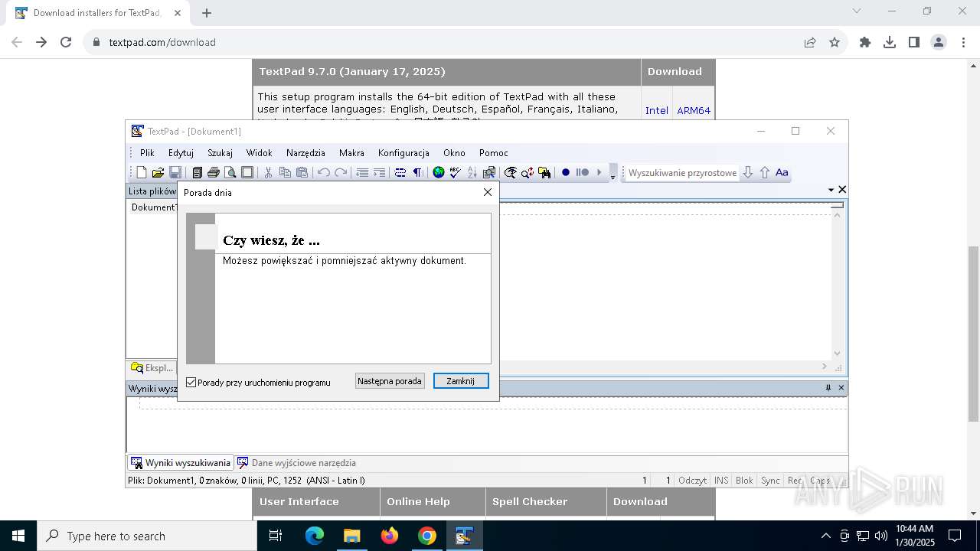Copy selection using the toolbar Copy icon
The image size is (980, 551).
coord(285,172)
